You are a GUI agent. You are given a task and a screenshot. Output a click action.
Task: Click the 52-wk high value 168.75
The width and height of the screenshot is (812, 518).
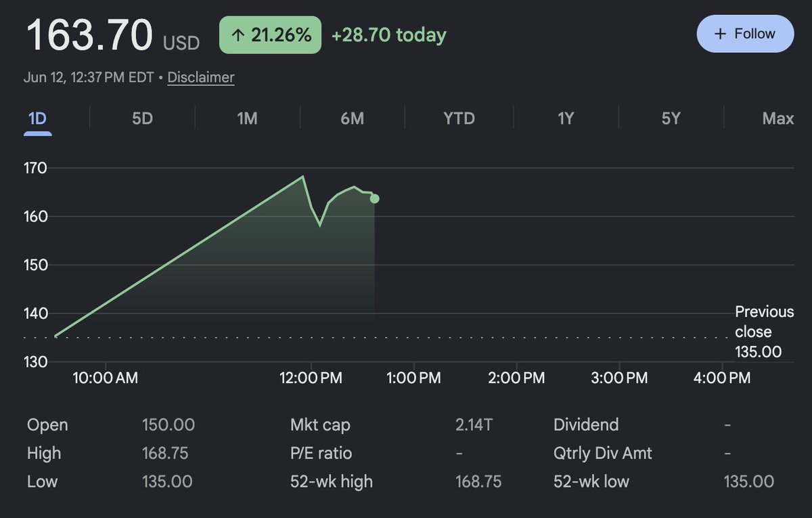(x=478, y=481)
